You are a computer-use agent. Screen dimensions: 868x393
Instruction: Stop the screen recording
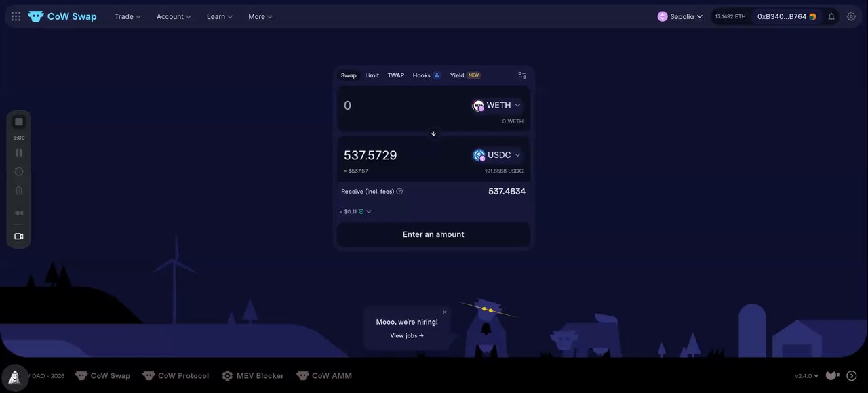[x=19, y=122]
